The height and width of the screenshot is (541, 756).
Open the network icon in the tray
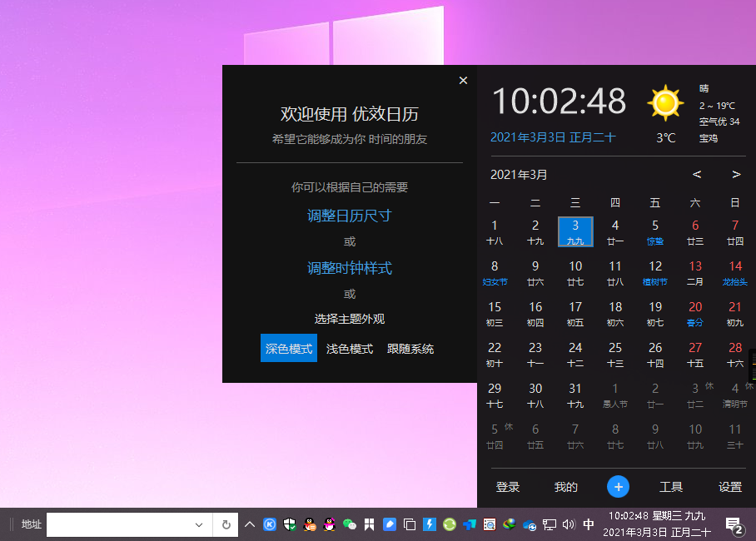click(549, 526)
